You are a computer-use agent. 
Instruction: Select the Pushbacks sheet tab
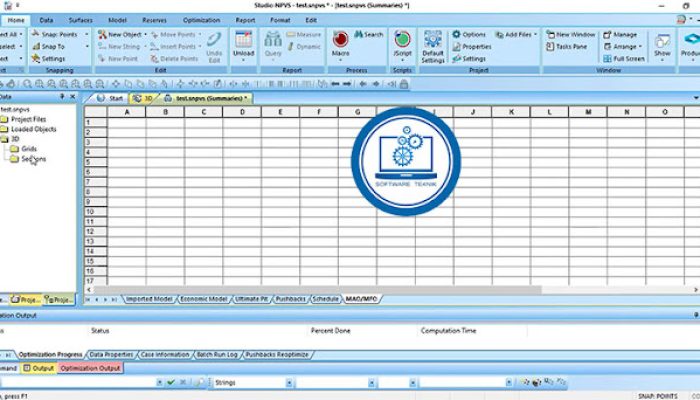coord(291,299)
